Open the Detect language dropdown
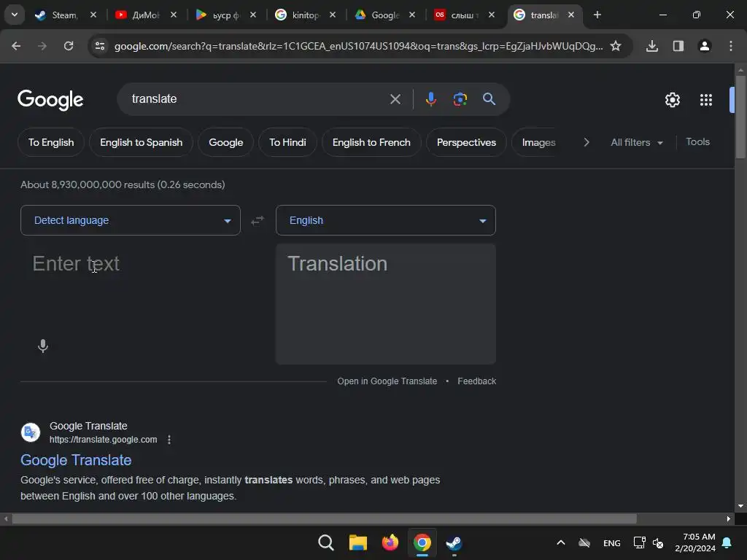747x560 pixels. [131, 220]
